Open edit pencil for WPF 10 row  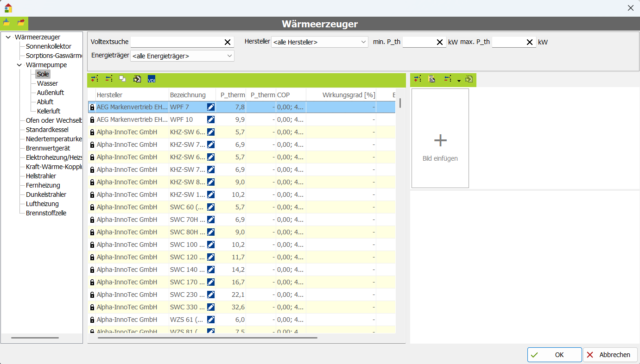pyautogui.click(x=211, y=119)
